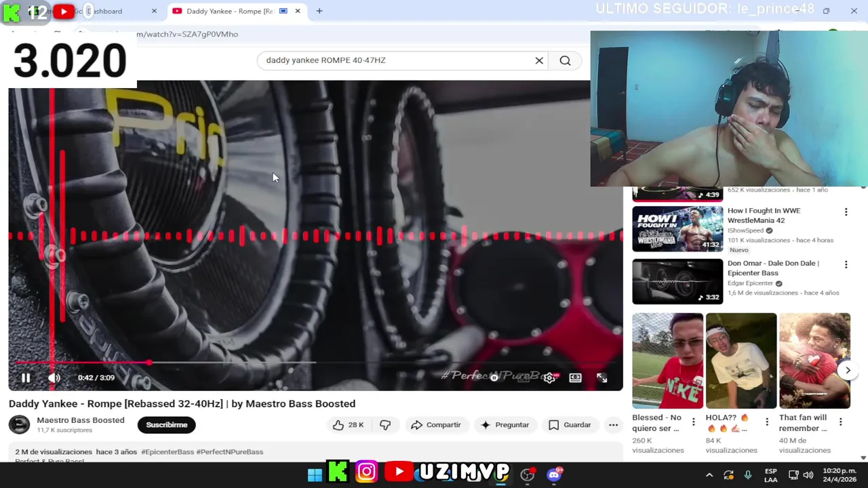Open video settings gear icon
The image size is (868, 488).
[x=549, y=378]
